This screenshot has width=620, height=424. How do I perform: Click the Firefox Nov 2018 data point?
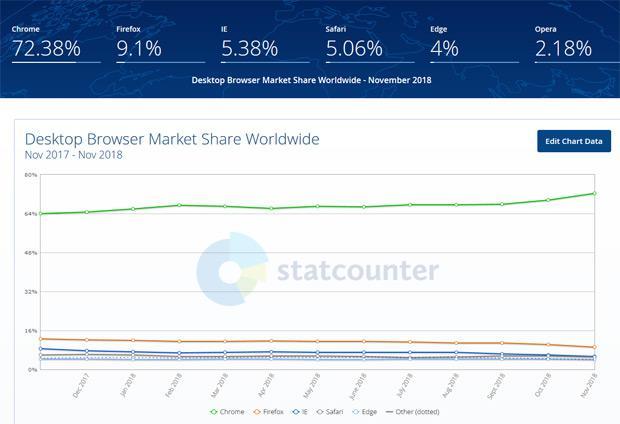pyautogui.click(x=594, y=347)
